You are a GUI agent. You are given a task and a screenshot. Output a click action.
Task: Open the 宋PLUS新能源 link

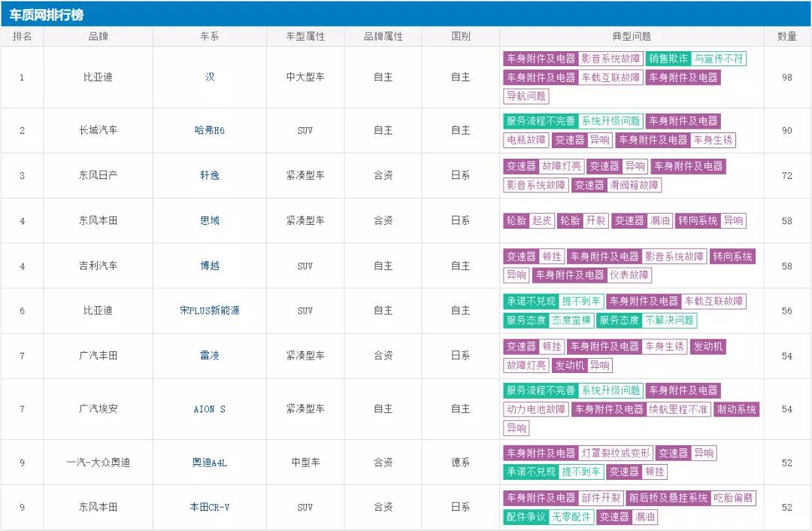(x=210, y=311)
